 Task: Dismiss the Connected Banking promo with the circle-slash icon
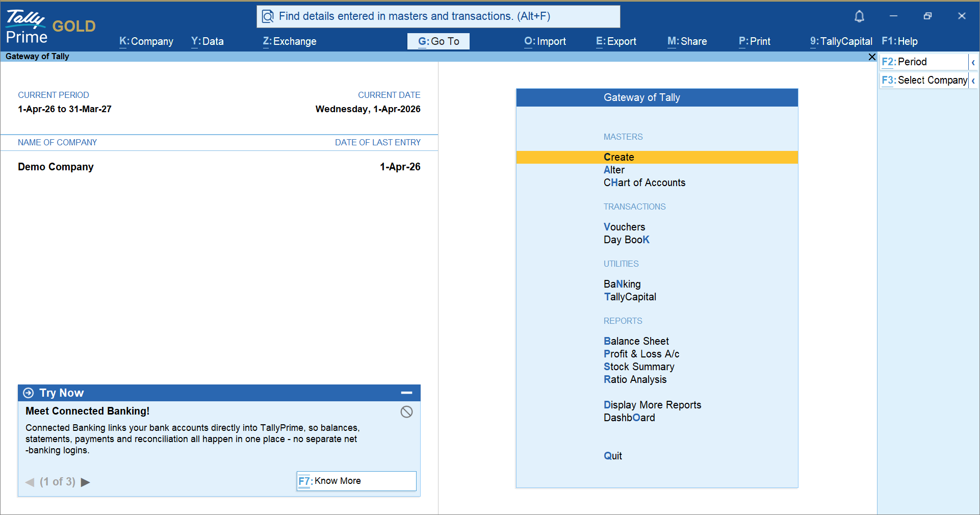(406, 412)
